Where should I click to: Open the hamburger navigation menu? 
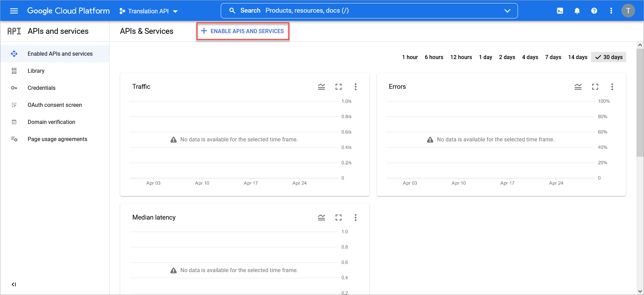[x=14, y=11]
